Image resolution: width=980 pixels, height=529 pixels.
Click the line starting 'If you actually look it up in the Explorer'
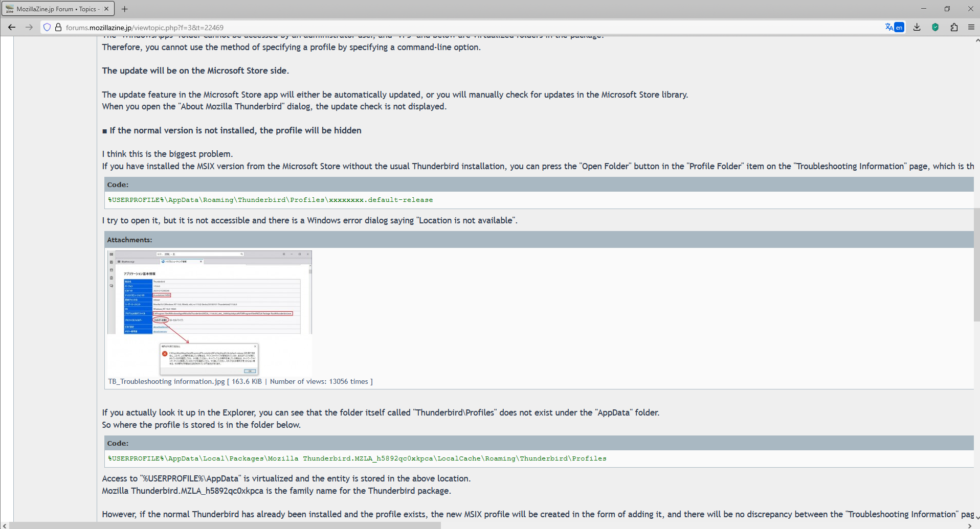[x=381, y=412]
